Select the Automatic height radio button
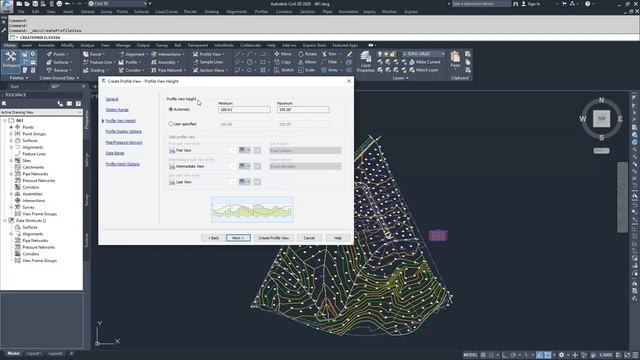 click(171, 109)
